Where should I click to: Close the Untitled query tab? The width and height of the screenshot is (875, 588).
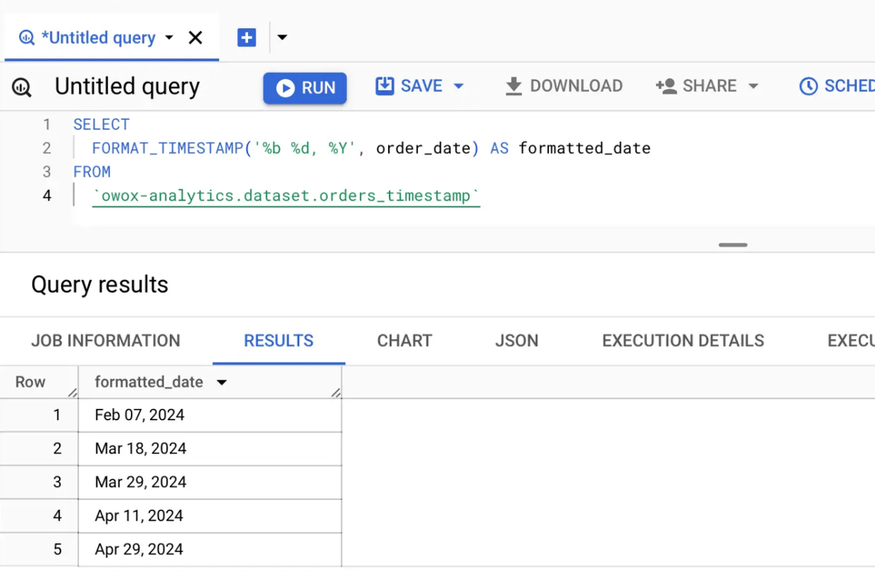(x=195, y=38)
